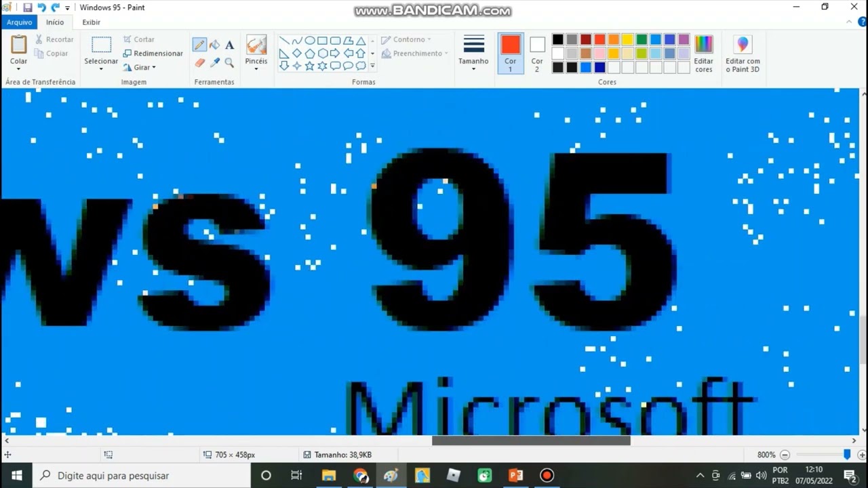Click the scroll right arrow of horizontal scrollbar
868x488 pixels.
coord(854,441)
